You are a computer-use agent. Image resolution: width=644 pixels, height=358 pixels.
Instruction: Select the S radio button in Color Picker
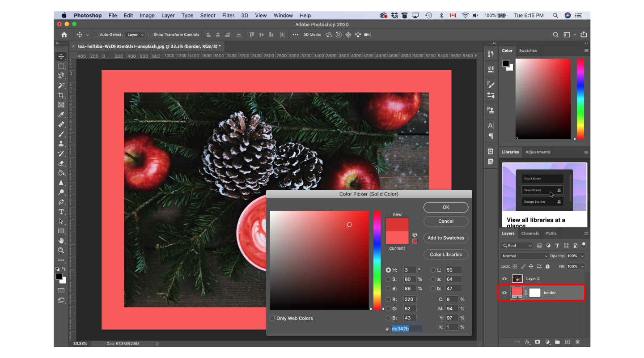click(x=388, y=279)
